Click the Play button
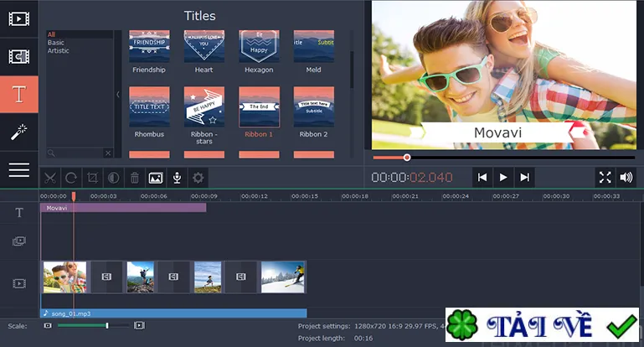Viewport: 644px width, 347px height. tap(503, 177)
